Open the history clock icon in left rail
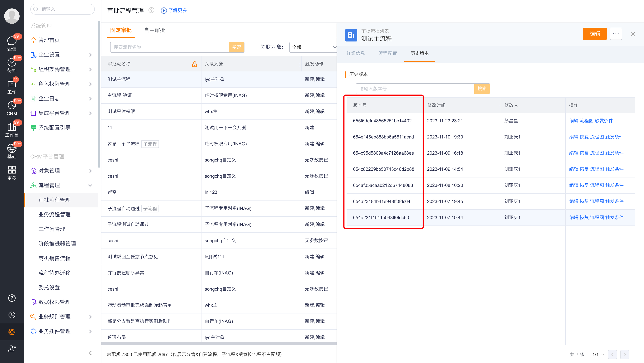This screenshot has width=644, height=363. pos(12,315)
